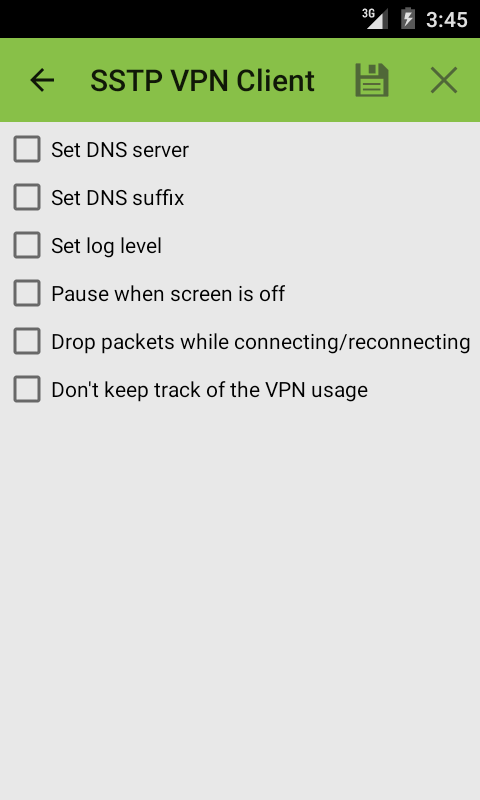Tap the battery charging icon
Screen dimensions: 480x800
pyautogui.click(x=408, y=19)
